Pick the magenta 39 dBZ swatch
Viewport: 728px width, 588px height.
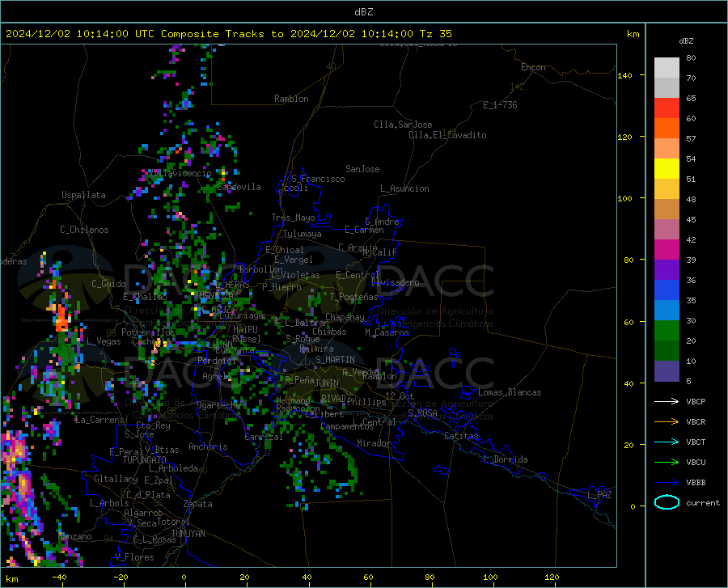click(x=667, y=250)
